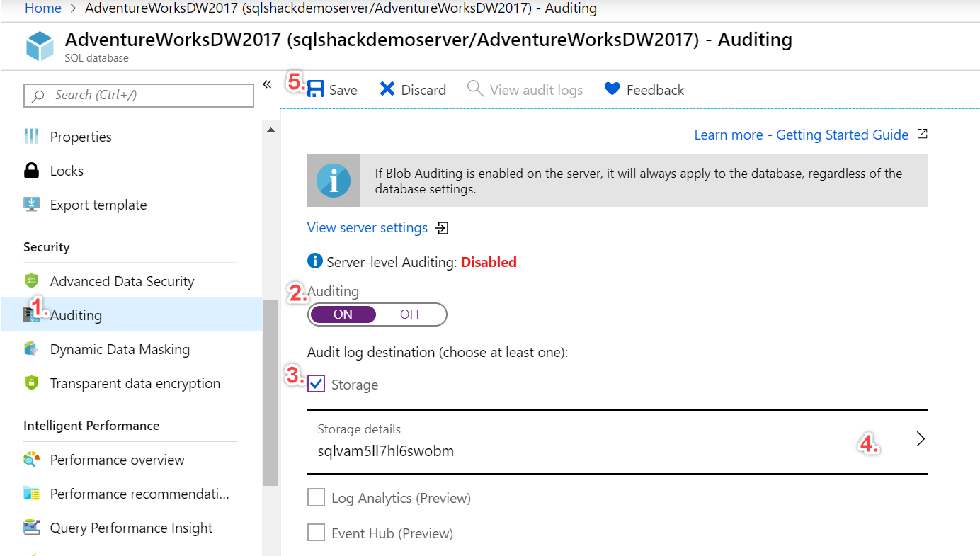Click the Intelligent Performance section heading
Viewport: 980px width, 556px height.
91,425
